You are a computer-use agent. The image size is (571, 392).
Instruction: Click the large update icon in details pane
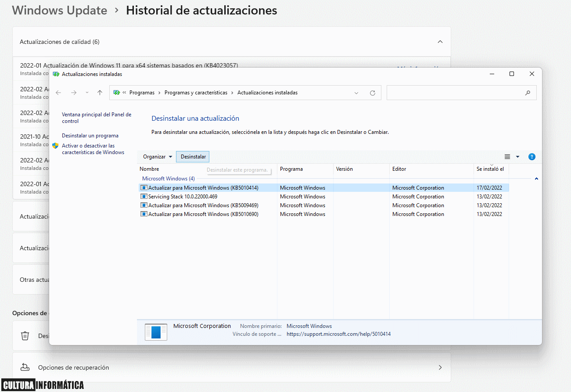[x=156, y=332]
